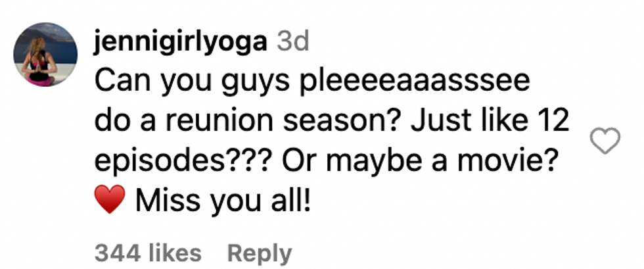Click the "3d" comment timestamp
This screenshot has height=269, width=644.
point(292,43)
